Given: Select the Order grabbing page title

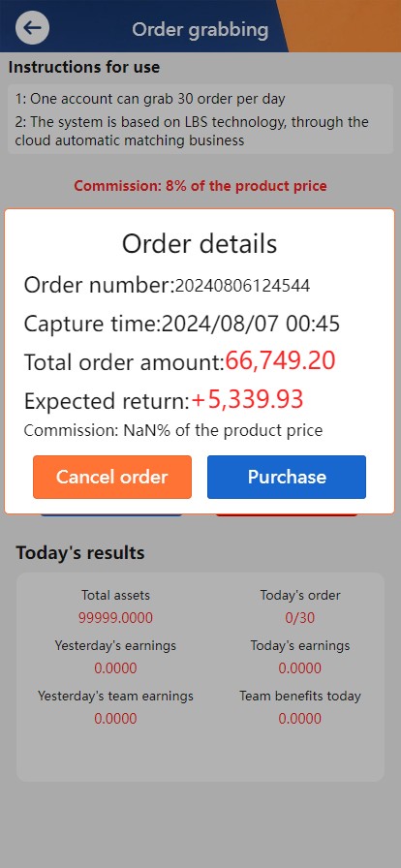Looking at the screenshot, I should pyautogui.click(x=200, y=29).
